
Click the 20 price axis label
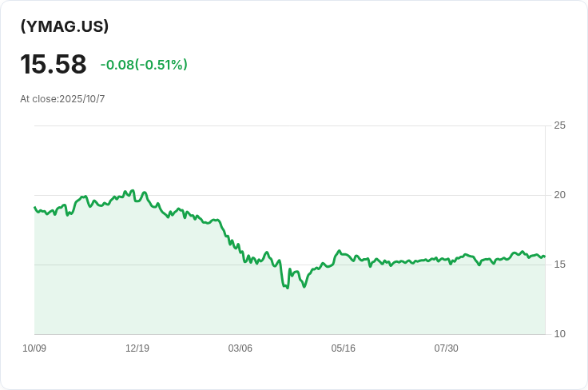click(559, 195)
